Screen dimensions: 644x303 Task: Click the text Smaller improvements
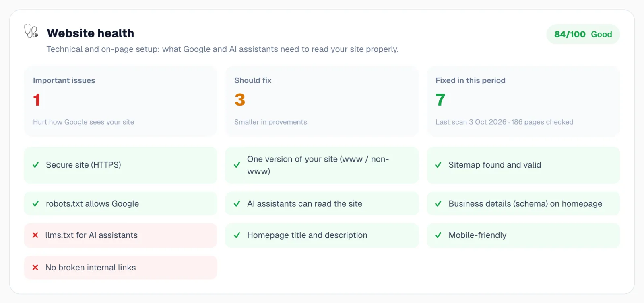click(x=270, y=122)
